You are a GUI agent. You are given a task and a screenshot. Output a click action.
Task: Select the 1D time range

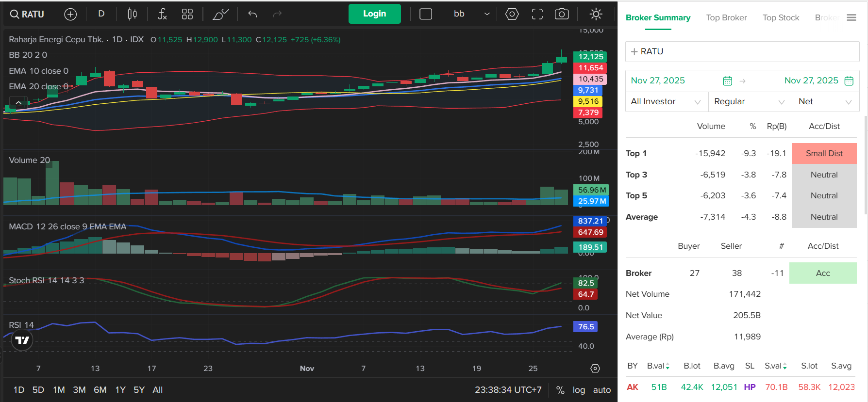click(x=19, y=390)
